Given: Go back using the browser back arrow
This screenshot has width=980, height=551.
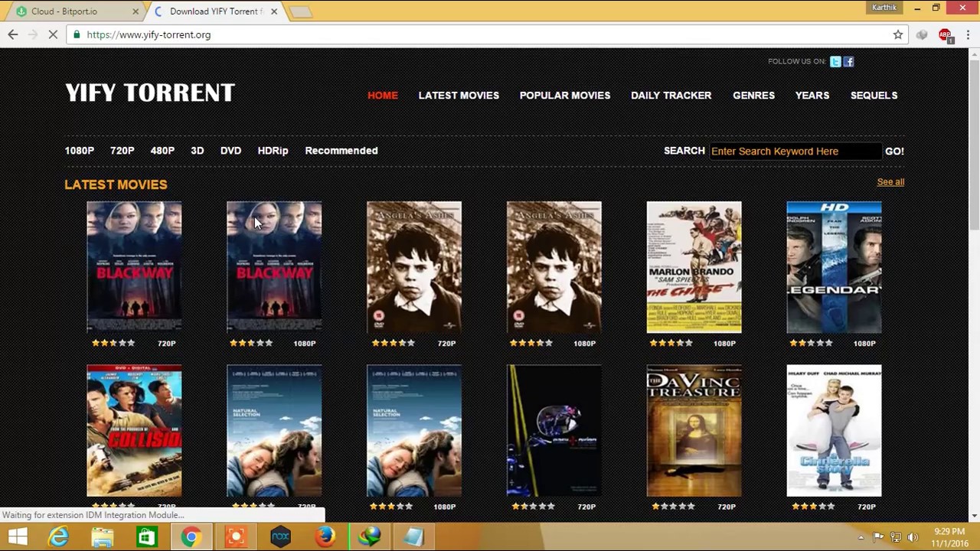Looking at the screenshot, I should [x=13, y=34].
